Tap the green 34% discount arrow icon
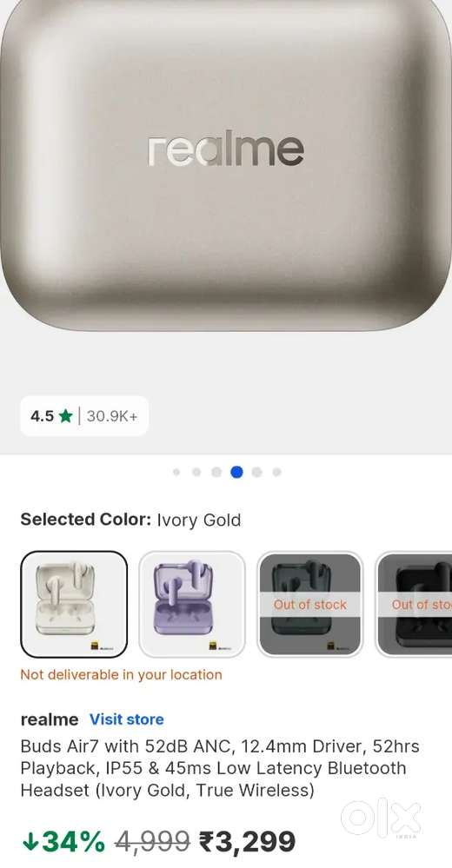The image size is (452, 868). [x=30, y=842]
